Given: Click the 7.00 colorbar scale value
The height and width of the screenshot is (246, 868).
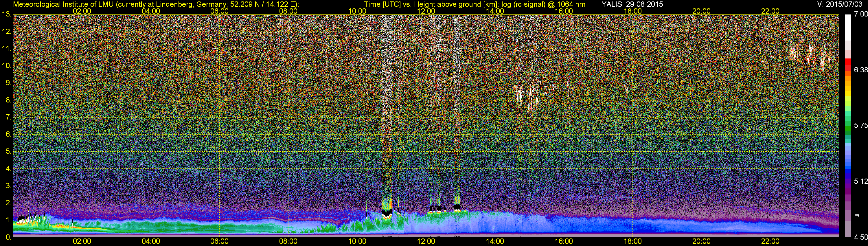Looking at the screenshot, I should tap(860, 14).
